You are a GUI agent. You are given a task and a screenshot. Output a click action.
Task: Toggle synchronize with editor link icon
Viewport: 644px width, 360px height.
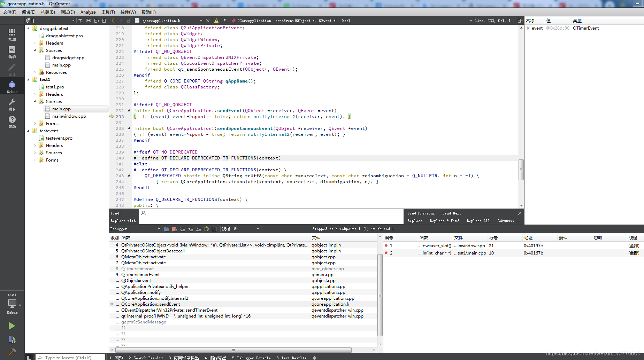89,21
